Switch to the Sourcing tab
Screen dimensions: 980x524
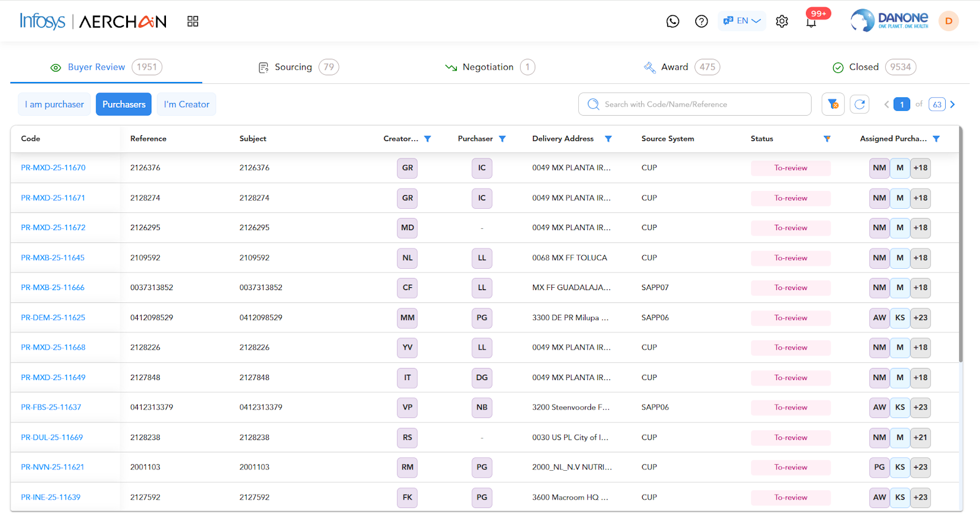point(298,67)
